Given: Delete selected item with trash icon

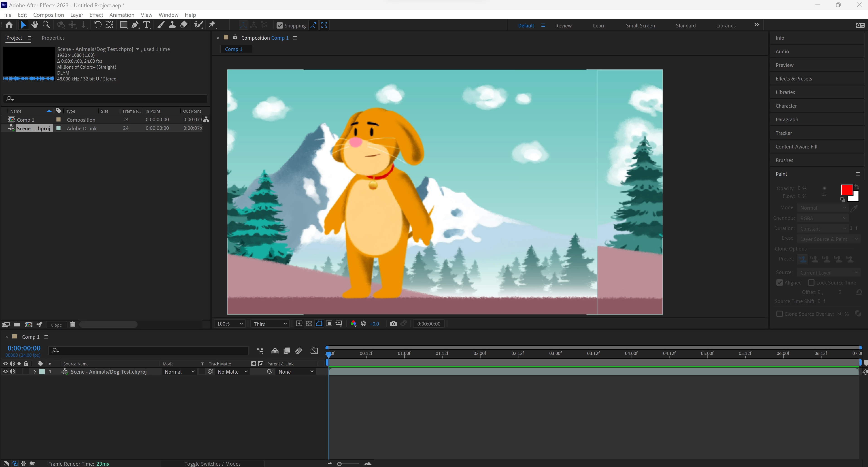Looking at the screenshot, I should (x=73, y=324).
